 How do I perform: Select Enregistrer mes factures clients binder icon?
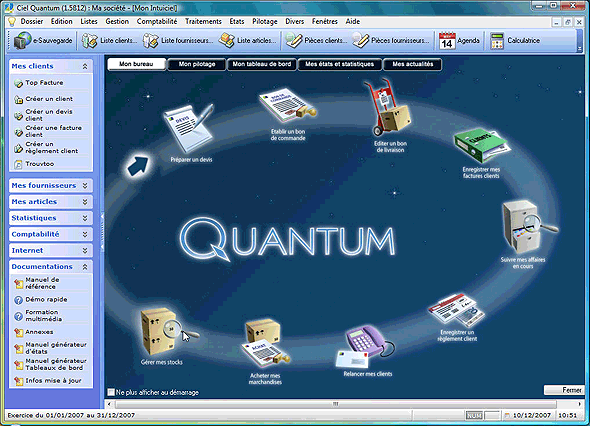482,145
